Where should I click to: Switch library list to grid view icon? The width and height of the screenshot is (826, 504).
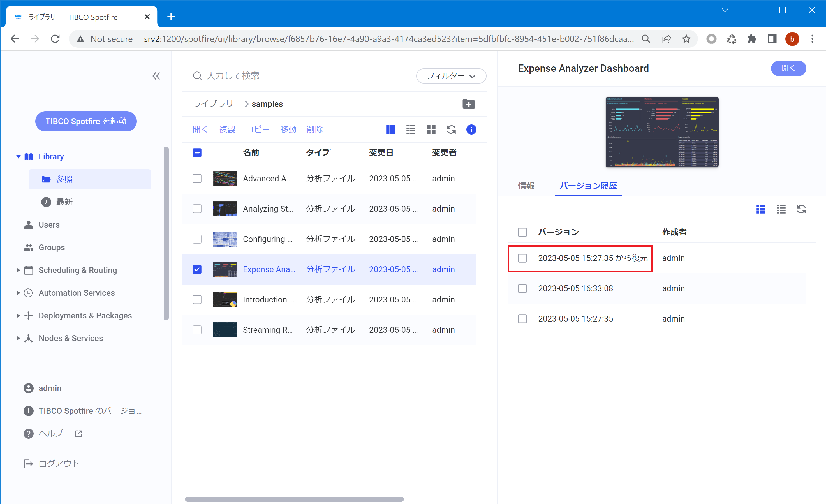click(x=431, y=130)
